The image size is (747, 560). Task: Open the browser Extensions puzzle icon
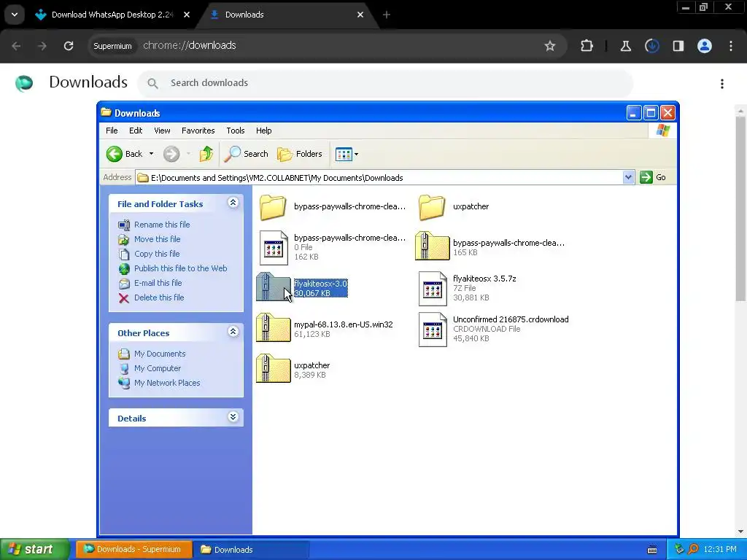(587, 46)
